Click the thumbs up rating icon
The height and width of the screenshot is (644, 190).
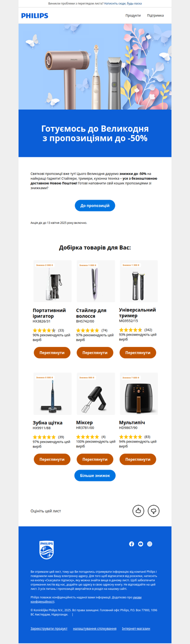pos(138,511)
